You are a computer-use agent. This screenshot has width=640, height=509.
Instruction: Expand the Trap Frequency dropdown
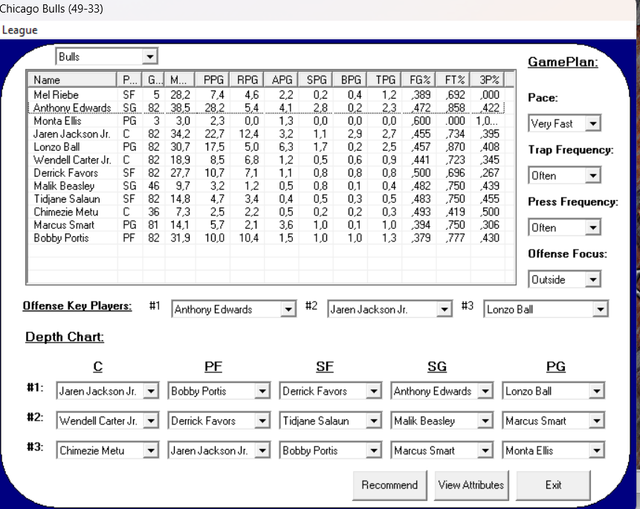[564, 176]
